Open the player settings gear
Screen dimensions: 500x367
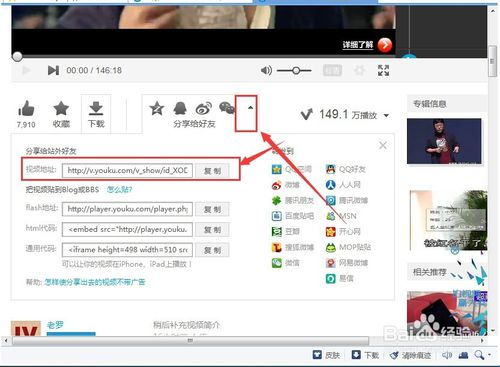point(359,70)
